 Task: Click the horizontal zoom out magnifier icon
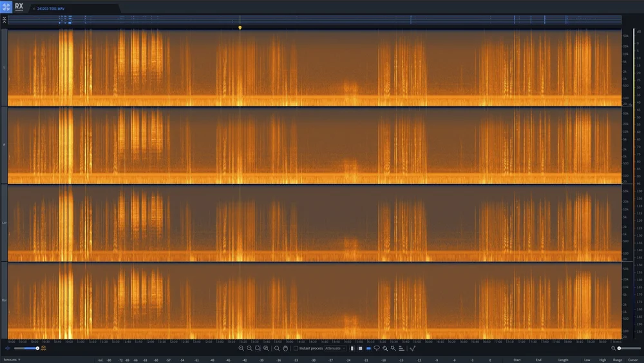pyautogui.click(x=249, y=348)
